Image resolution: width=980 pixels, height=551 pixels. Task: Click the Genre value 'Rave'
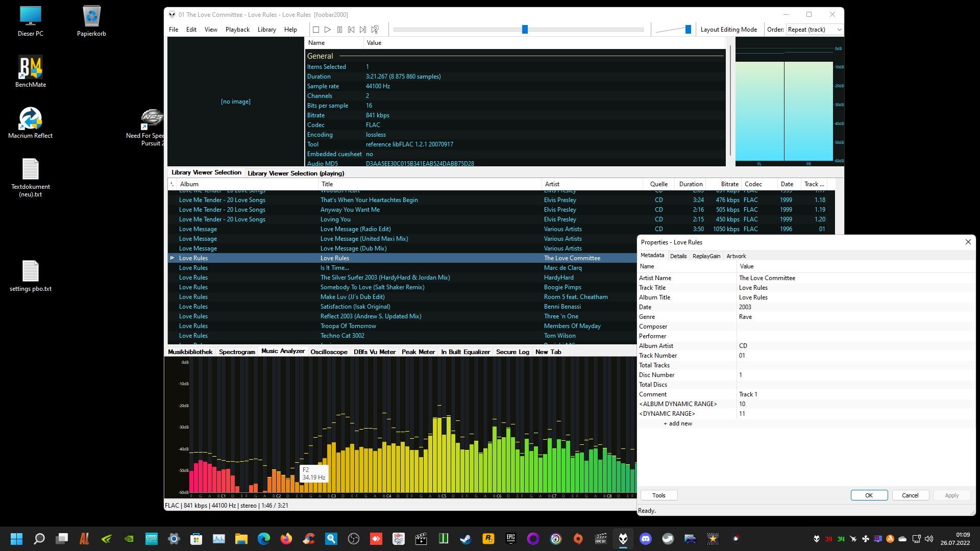pos(745,317)
